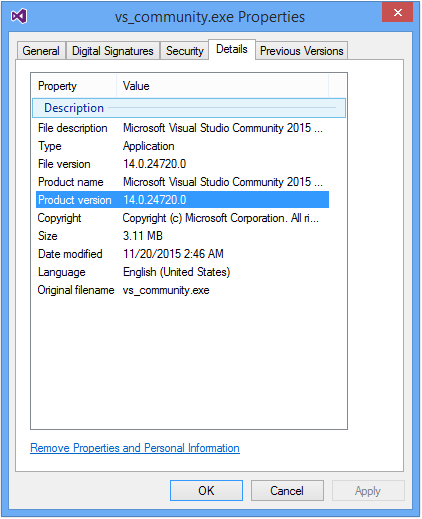Select the Language row label
Viewport: 422px width, 519px height.
62,272
